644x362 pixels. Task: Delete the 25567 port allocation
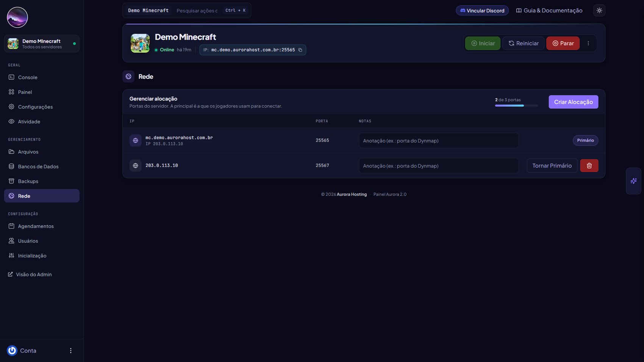coord(589,165)
